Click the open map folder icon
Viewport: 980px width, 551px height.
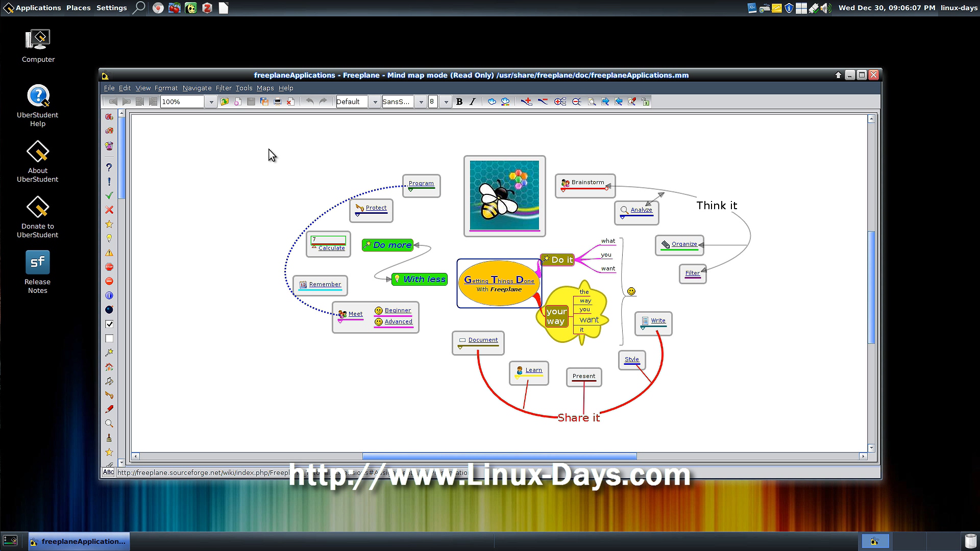[224, 102]
